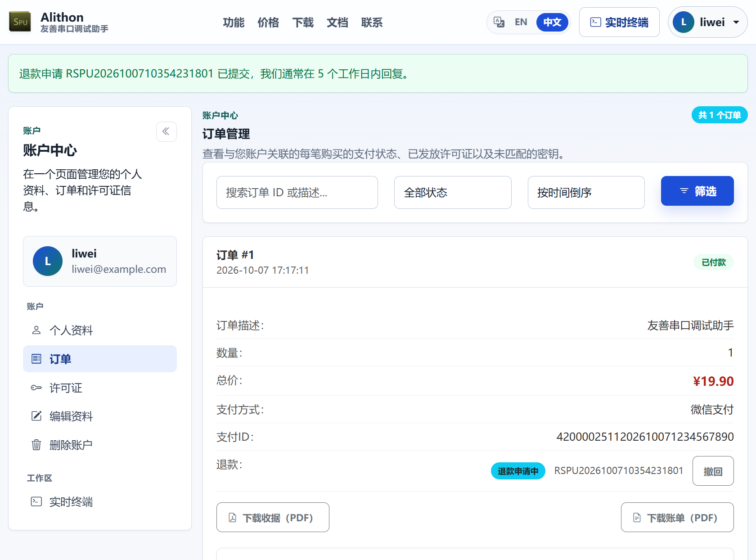Open the 功能 nav menu item
756x560 pixels.
click(234, 23)
